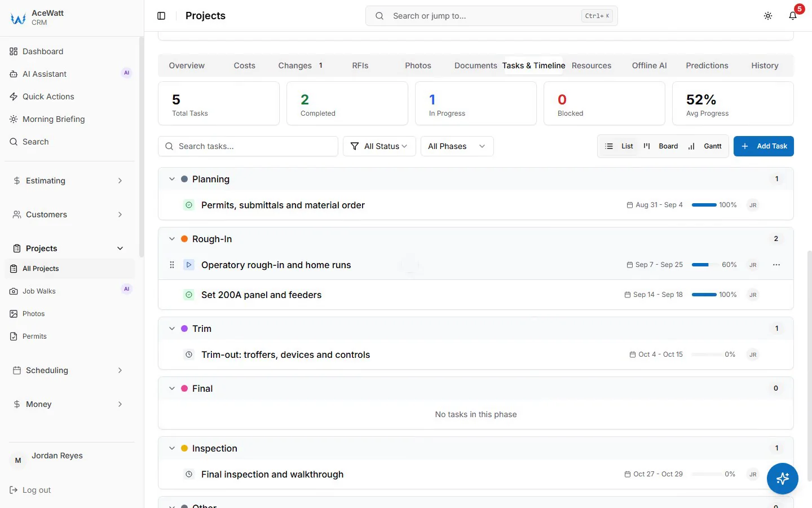This screenshot has height=508, width=812.
Task: Open the Offline AI tab
Action: pos(650,65)
